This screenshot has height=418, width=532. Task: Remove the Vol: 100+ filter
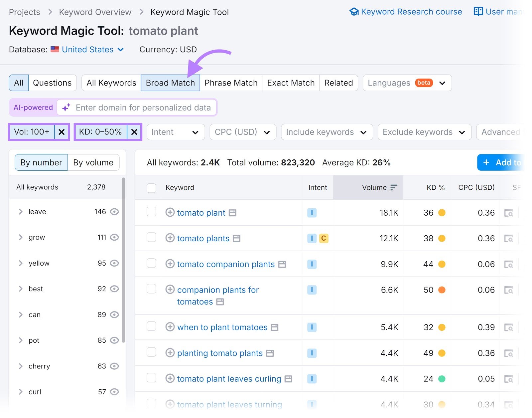62,132
